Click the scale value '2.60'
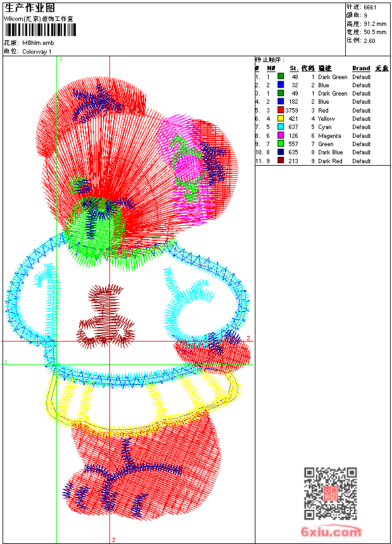 click(x=369, y=40)
